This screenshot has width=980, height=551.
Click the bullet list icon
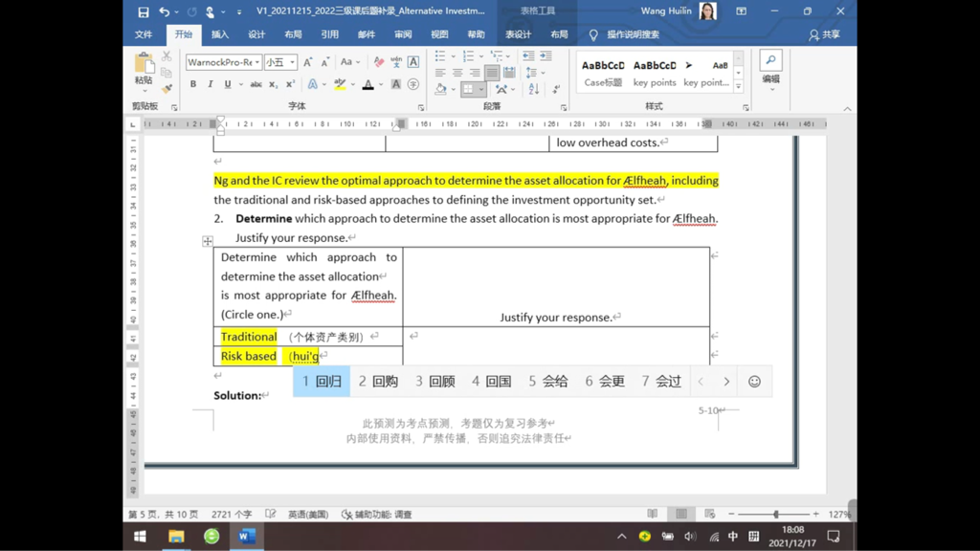[440, 56]
